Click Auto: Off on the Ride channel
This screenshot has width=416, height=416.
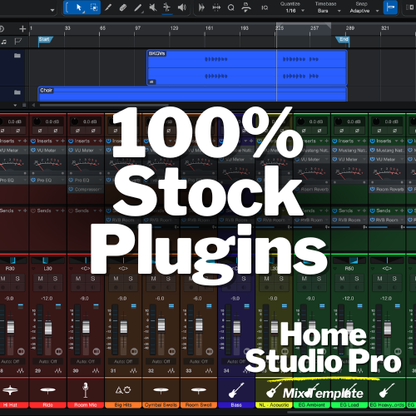[48, 361]
